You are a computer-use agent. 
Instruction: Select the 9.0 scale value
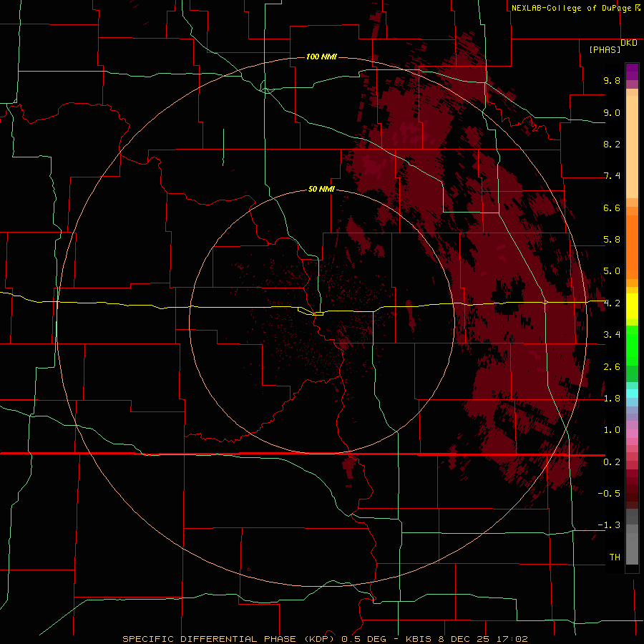(x=612, y=113)
